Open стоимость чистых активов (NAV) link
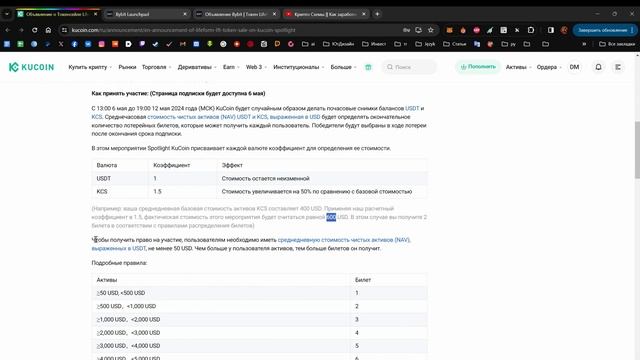This screenshot has width=640, height=360. coord(233,117)
